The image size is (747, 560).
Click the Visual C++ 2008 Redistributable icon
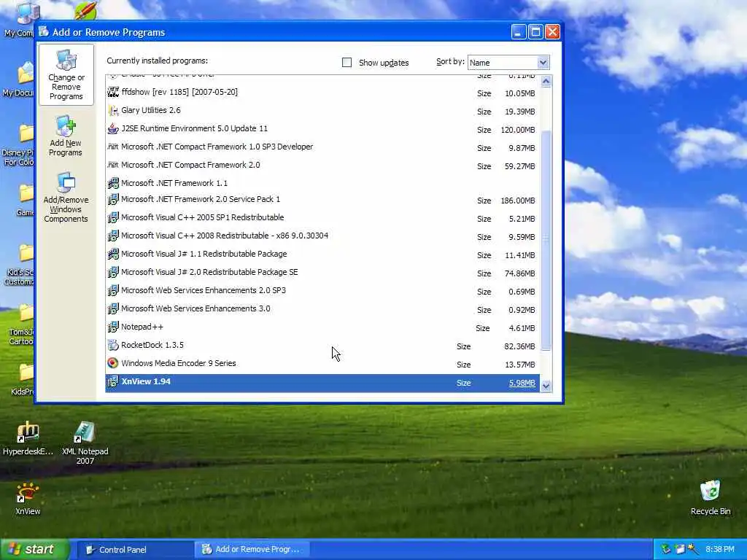[113, 236]
